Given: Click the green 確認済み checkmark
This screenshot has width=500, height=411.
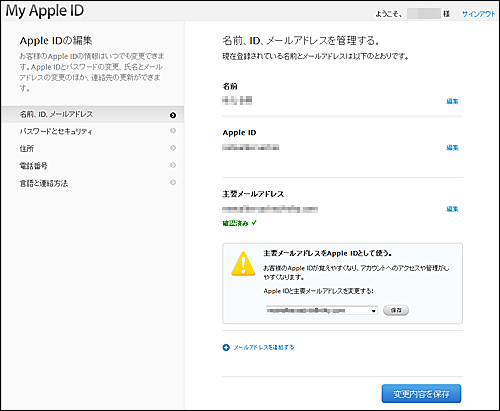Looking at the screenshot, I should pyautogui.click(x=254, y=223).
